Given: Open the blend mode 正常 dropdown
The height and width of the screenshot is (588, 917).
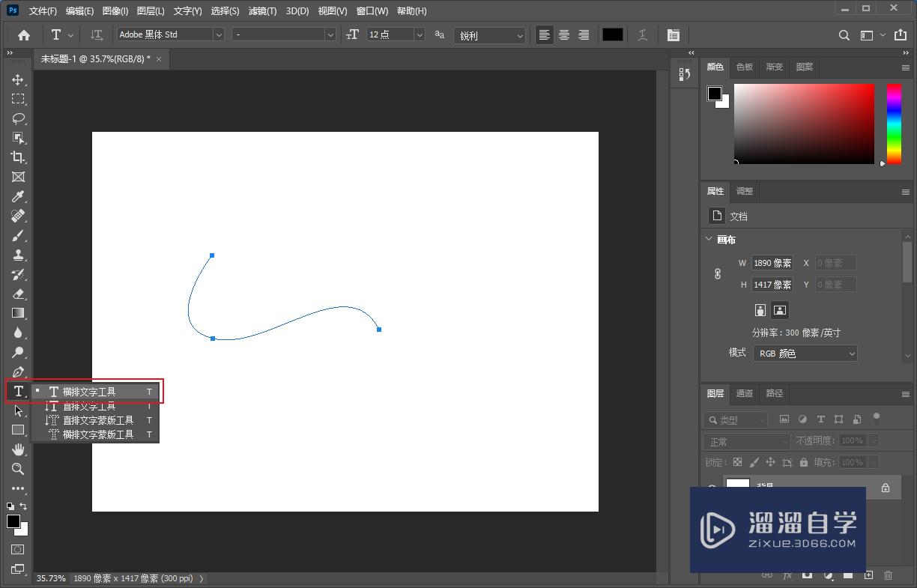Looking at the screenshot, I should 747,442.
